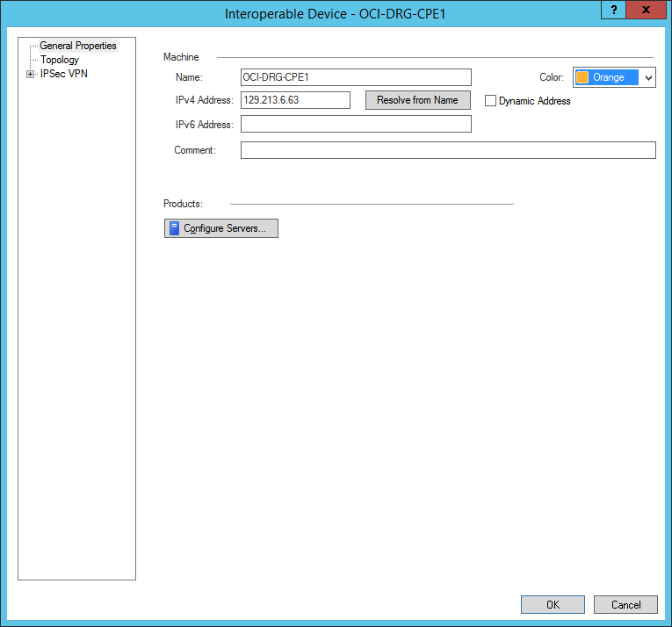This screenshot has width=672, height=627.
Task: Expand the IPSec VPN tree node
Action: [31, 74]
